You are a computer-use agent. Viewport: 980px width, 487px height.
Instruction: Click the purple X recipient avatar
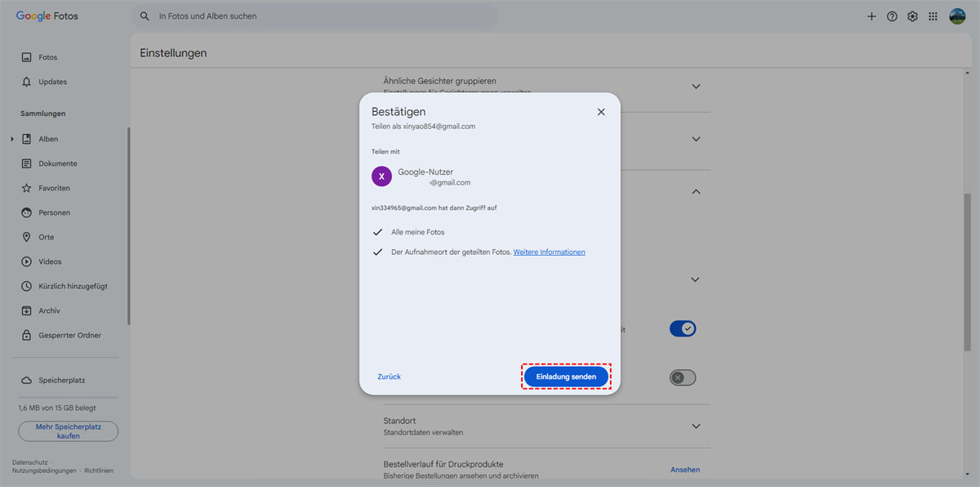[381, 176]
